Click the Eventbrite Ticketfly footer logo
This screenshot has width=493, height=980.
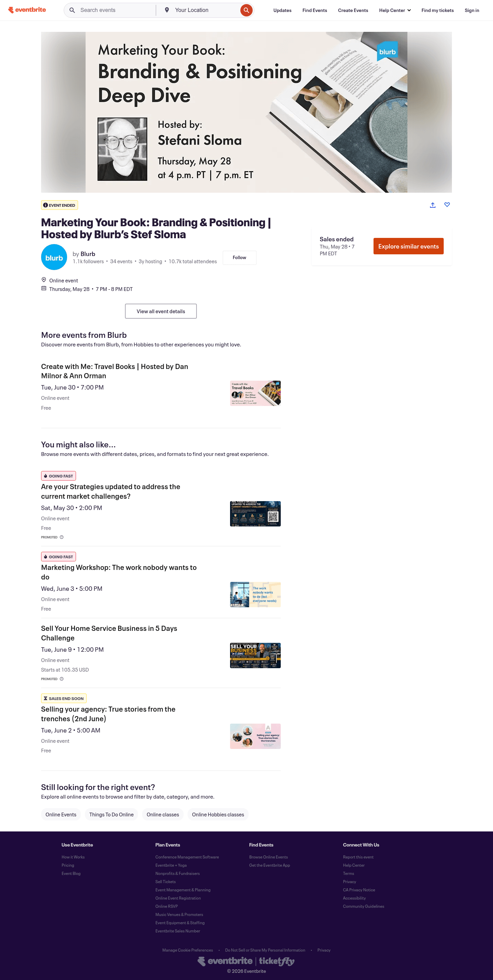pyautogui.click(x=246, y=961)
